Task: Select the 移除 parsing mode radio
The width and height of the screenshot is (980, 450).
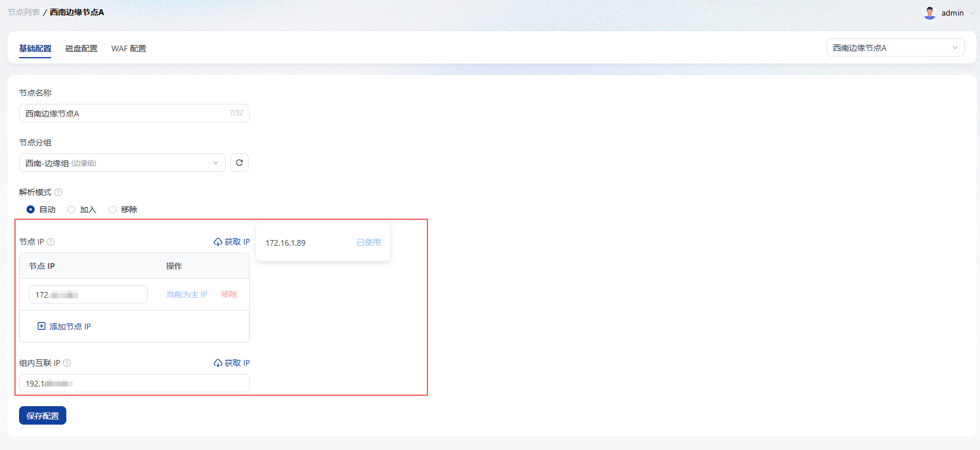Action: point(112,209)
